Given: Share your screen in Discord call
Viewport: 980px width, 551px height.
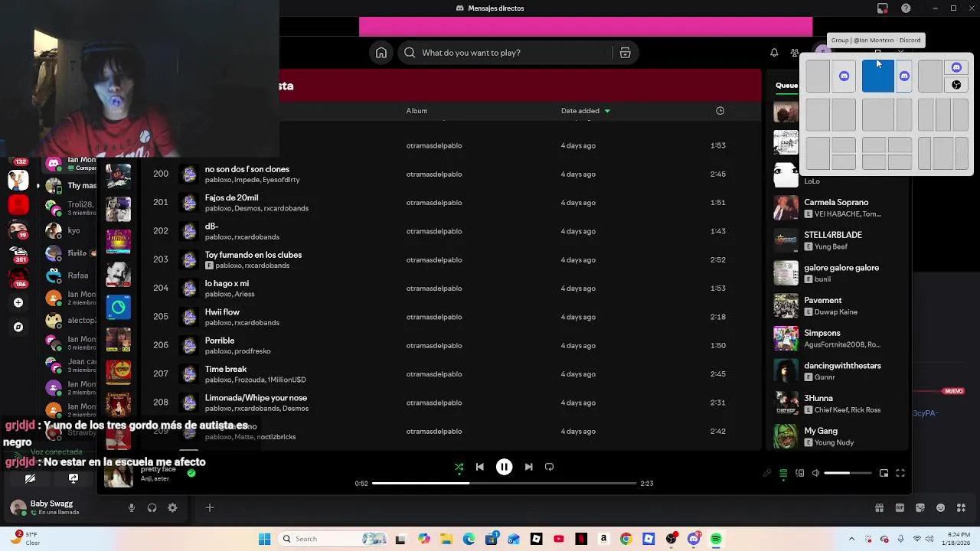Looking at the screenshot, I should click(73, 478).
